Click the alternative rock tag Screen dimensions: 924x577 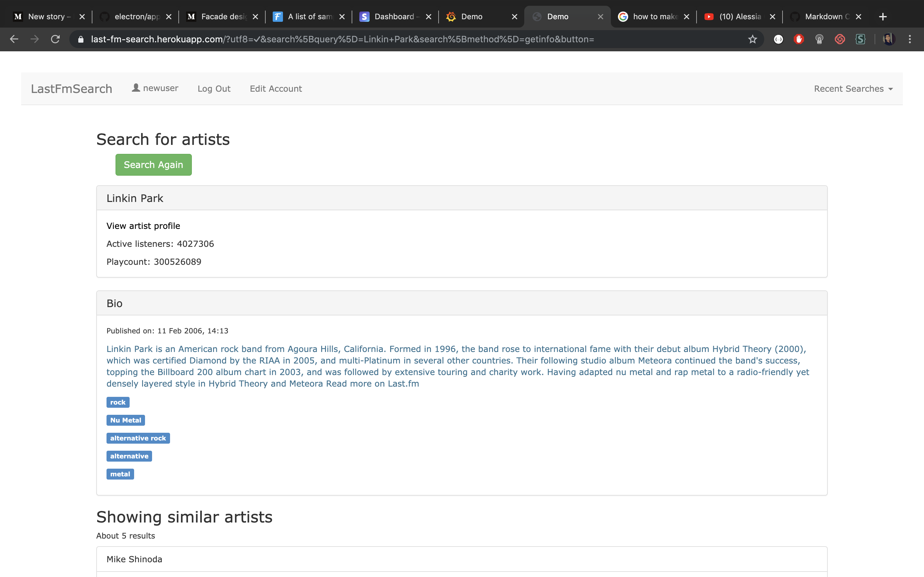(x=138, y=438)
